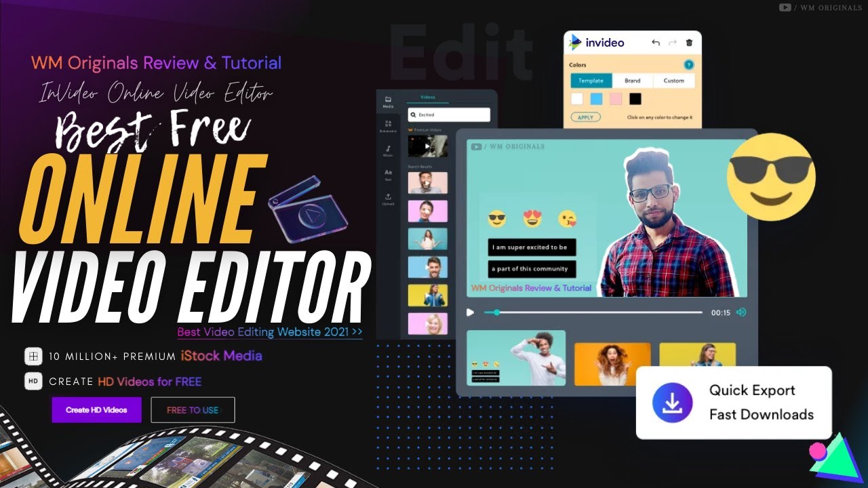Click the "Search Results" list heading
The image size is (868, 488).
pos(420,167)
